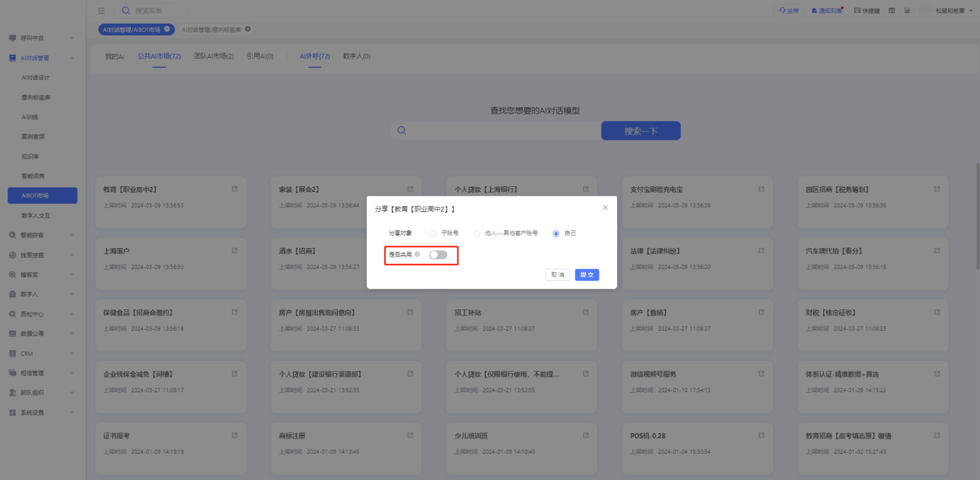
Task: Collapse sidebar with the menu fold icon
Action: point(101,11)
